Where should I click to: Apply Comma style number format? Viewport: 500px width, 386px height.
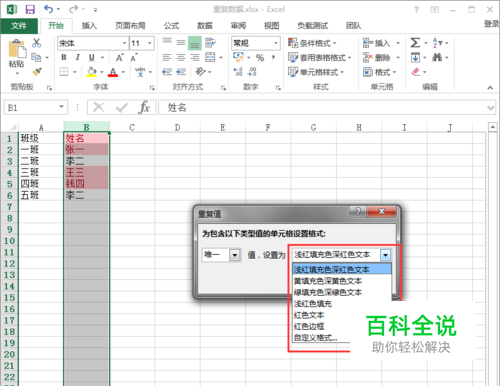pos(273,58)
